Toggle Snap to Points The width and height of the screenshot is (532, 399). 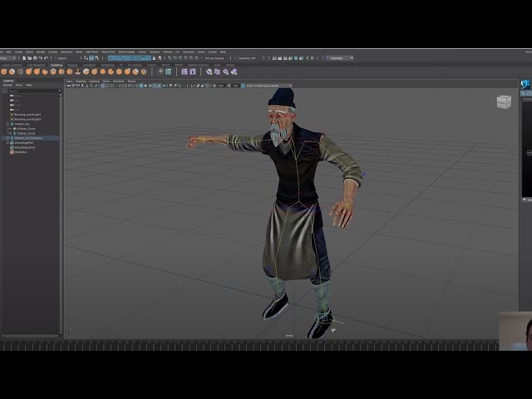click(180, 58)
